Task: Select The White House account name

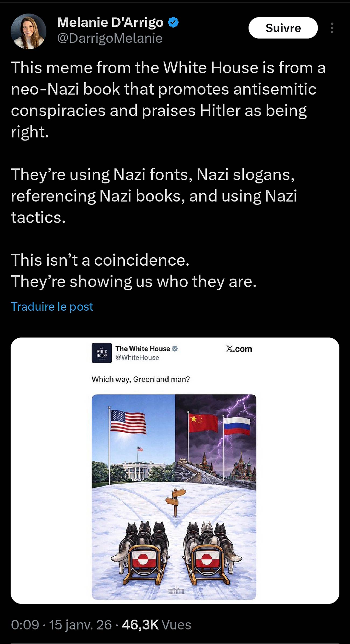Action: [x=143, y=349]
